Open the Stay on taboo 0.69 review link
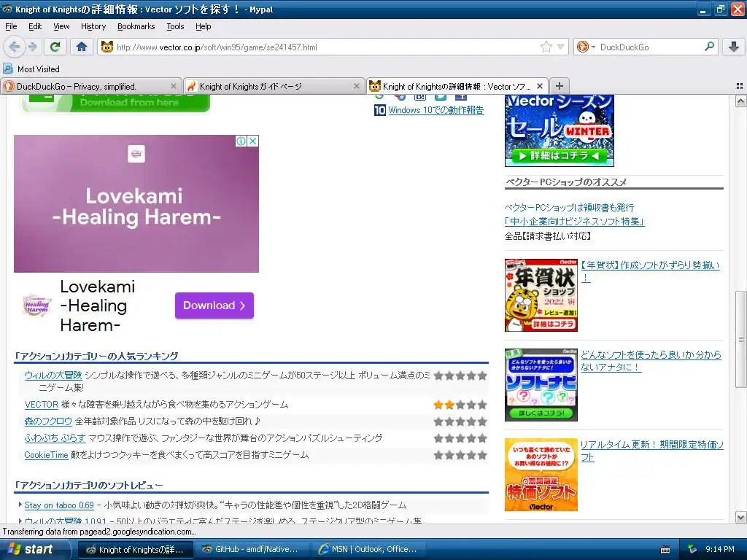The height and width of the screenshot is (560, 747). click(59, 505)
